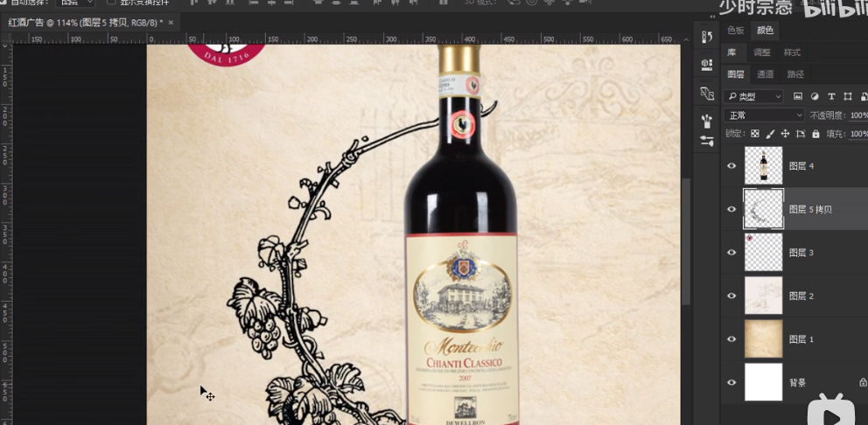Open the 调整 tab
Viewport: 868px width, 425px height.
tap(762, 52)
